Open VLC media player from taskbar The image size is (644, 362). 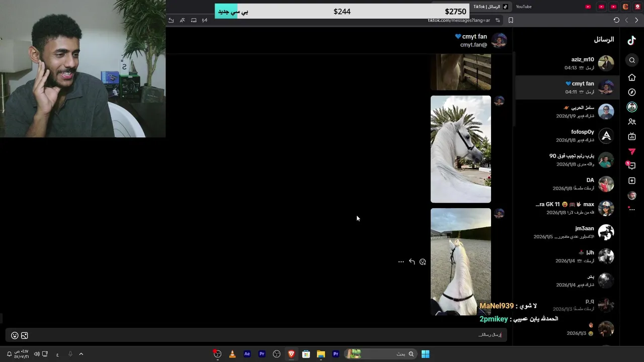click(232, 354)
